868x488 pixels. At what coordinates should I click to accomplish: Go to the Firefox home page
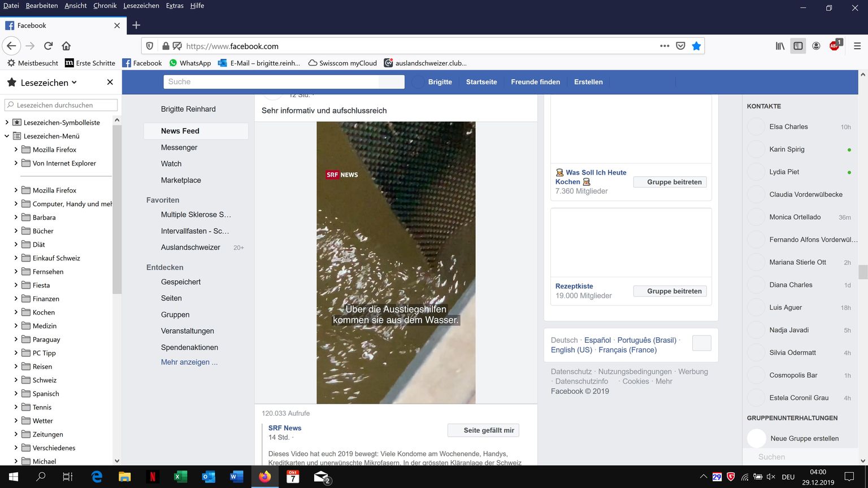click(x=66, y=46)
